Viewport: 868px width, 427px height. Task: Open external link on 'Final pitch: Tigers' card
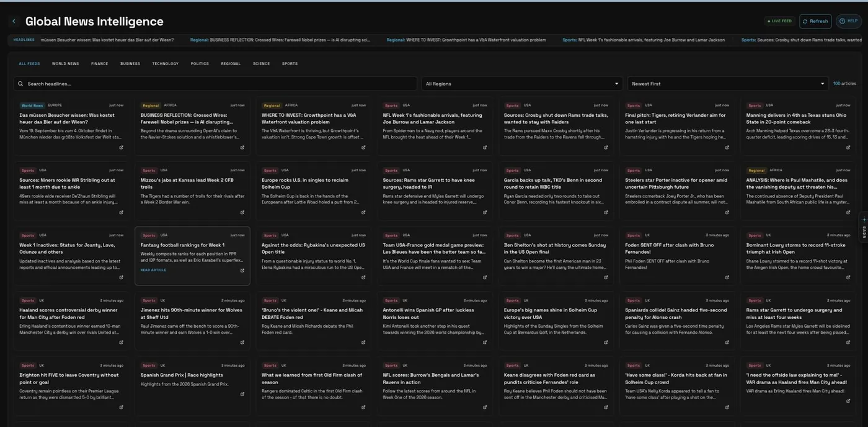pos(727,148)
